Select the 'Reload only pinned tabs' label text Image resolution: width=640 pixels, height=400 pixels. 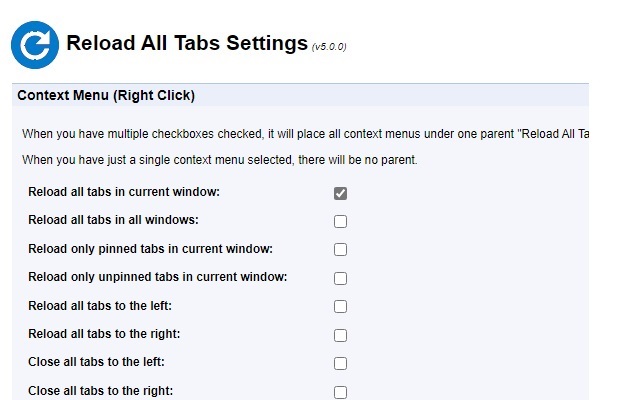coord(150,248)
